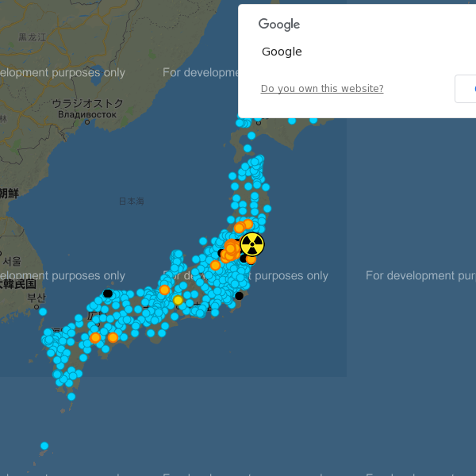Click the orange marker just below the radiation icon

[x=251, y=259]
